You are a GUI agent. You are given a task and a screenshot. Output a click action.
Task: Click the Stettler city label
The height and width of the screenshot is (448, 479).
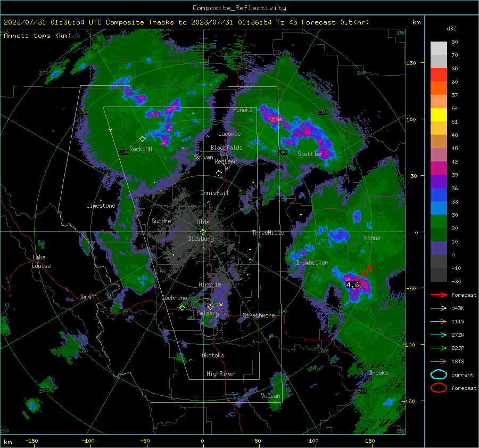(310, 154)
